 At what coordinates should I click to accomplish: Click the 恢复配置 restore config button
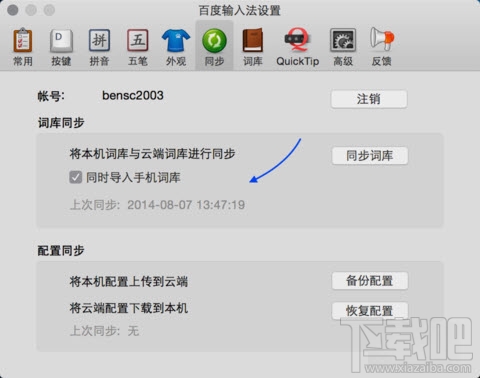(x=370, y=311)
